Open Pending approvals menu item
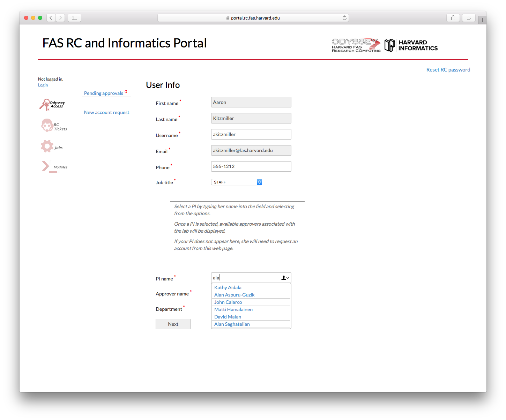506x420 pixels. (x=104, y=93)
